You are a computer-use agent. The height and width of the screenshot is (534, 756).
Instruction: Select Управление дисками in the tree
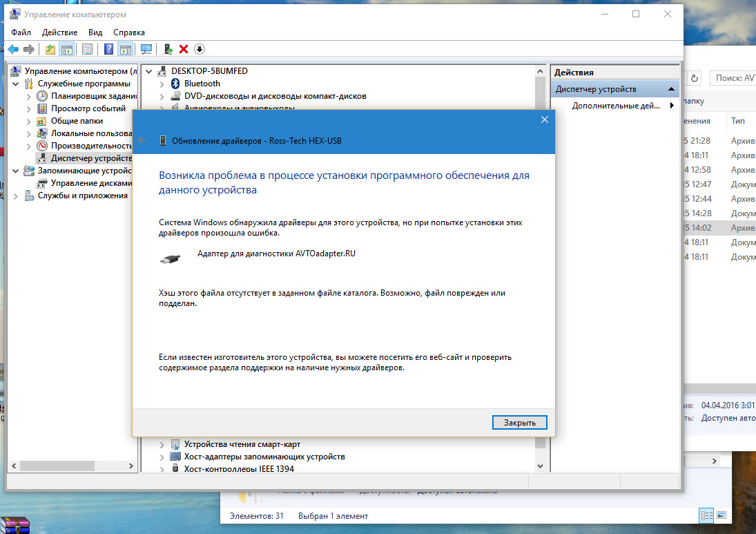point(91,183)
